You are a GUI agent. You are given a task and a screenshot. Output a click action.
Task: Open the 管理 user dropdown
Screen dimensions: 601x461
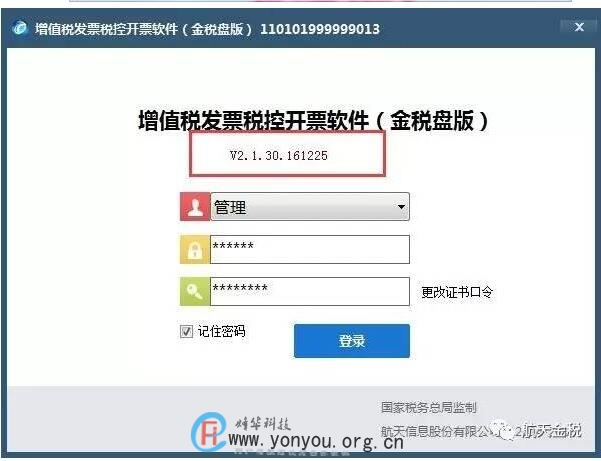(x=310, y=207)
